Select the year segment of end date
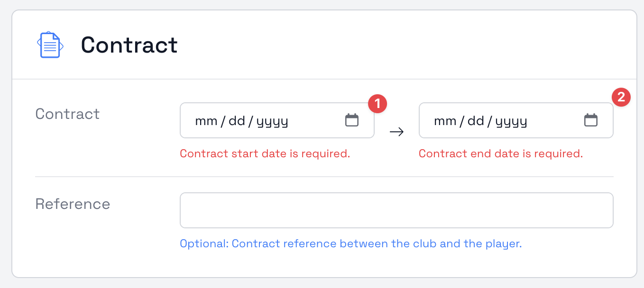The width and height of the screenshot is (644, 288). point(512,121)
